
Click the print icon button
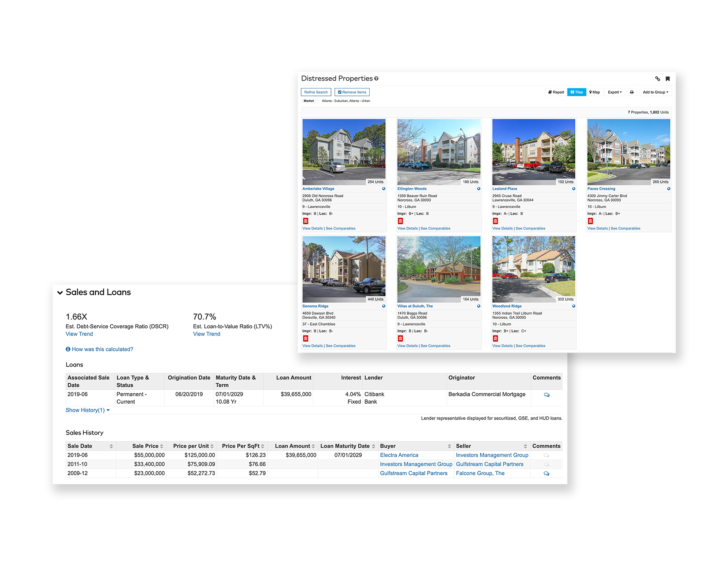click(x=632, y=92)
